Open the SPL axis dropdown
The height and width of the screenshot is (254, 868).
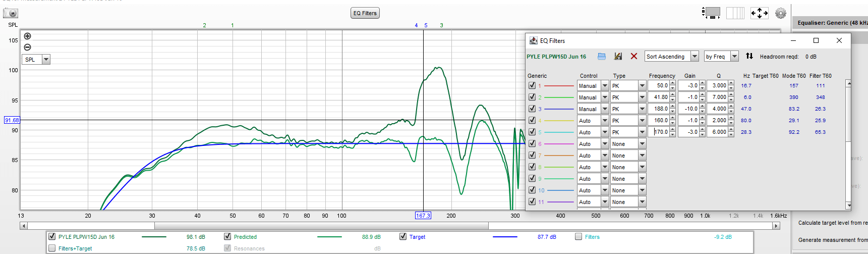click(x=46, y=60)
